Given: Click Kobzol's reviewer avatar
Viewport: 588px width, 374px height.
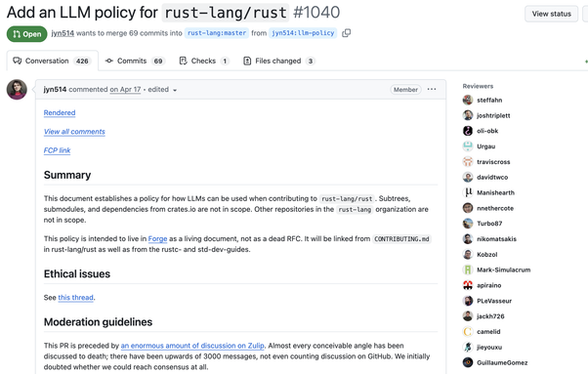Looking at the screenshot, I should click(468, 255).
